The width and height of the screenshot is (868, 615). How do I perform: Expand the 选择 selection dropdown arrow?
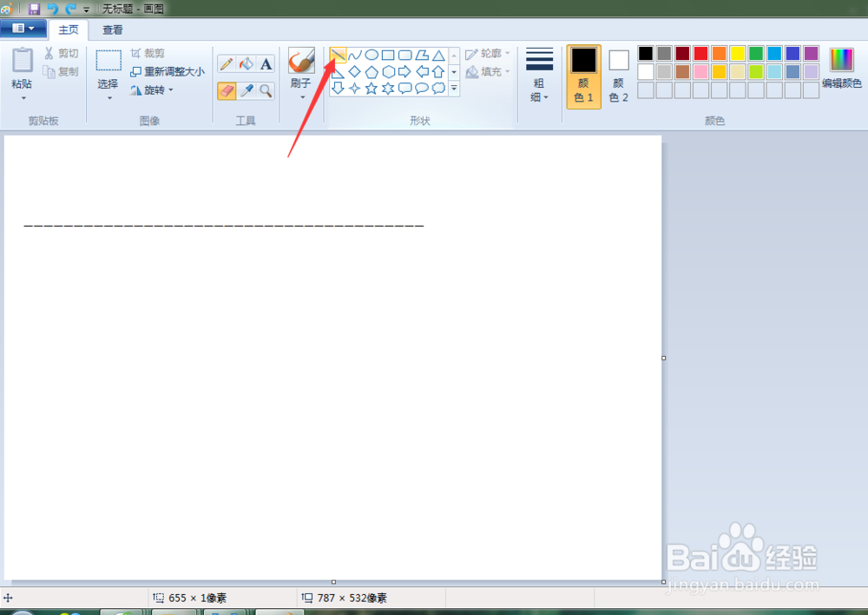[x=109, y=98]
